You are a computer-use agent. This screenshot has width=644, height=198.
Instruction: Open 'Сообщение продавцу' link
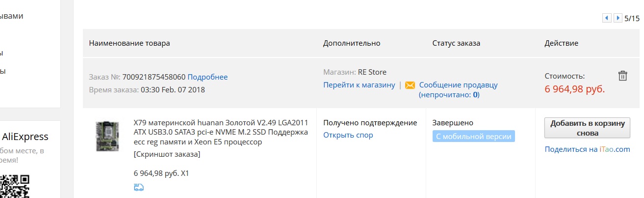click(458, 85)
